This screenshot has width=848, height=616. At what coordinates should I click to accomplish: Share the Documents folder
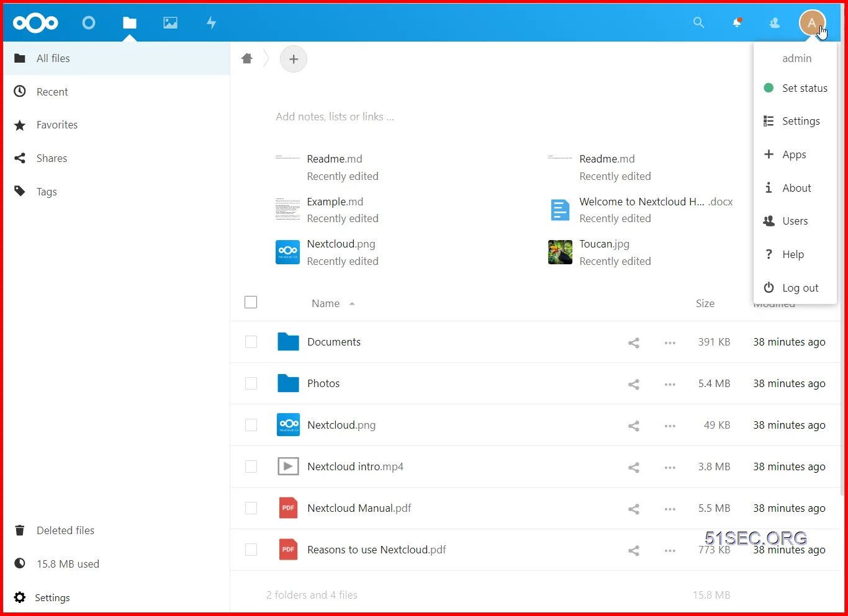pyautogui.click(x=633, y=342)
